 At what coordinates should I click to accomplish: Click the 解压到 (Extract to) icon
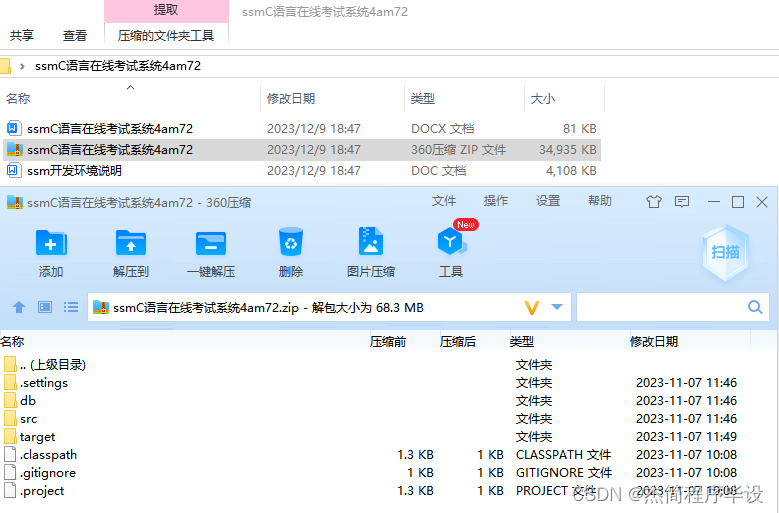[131, 243]
